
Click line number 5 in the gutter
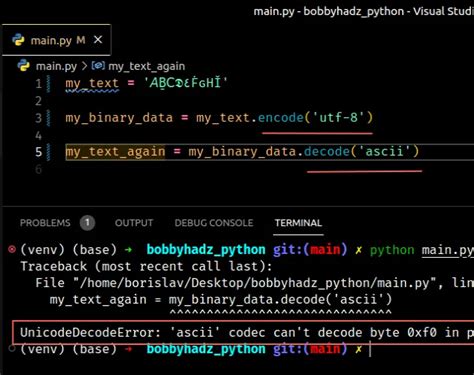(39, 152)
